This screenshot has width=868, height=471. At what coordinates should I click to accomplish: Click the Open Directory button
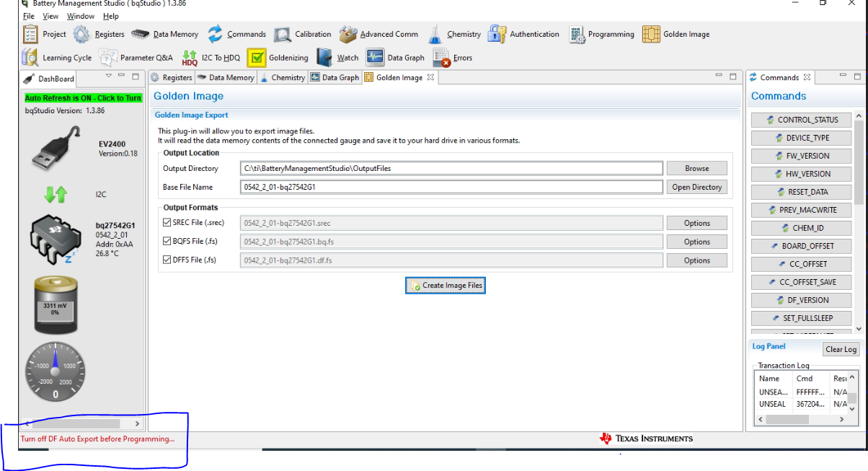point(696,187)
